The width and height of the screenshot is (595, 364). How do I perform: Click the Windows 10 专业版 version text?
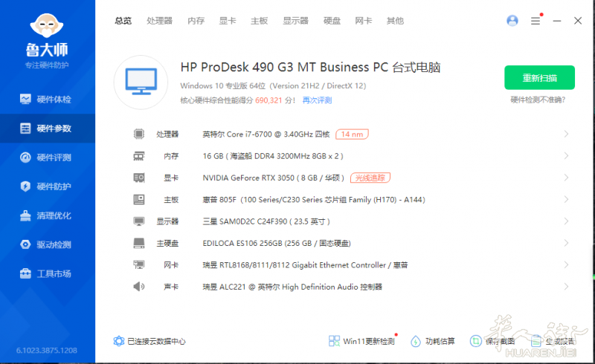(x=273, y=85)
